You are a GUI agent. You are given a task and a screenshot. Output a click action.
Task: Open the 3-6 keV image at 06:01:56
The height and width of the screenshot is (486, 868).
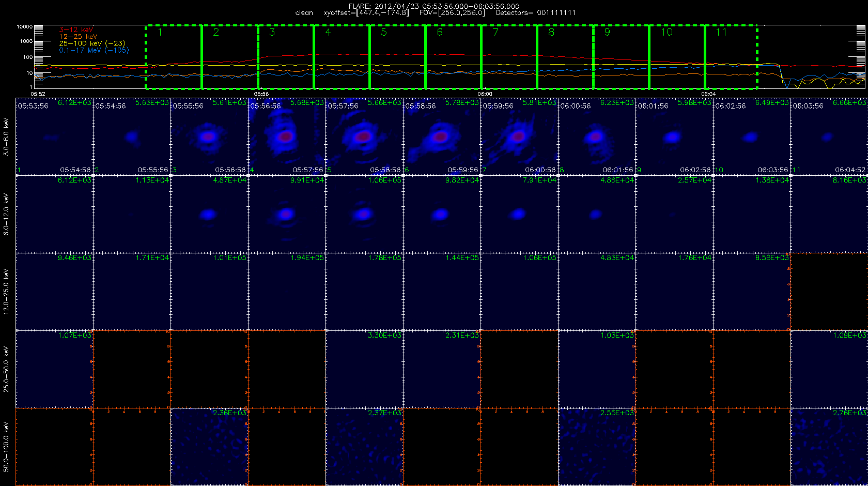pyautogui.click(x=674, y=136)
